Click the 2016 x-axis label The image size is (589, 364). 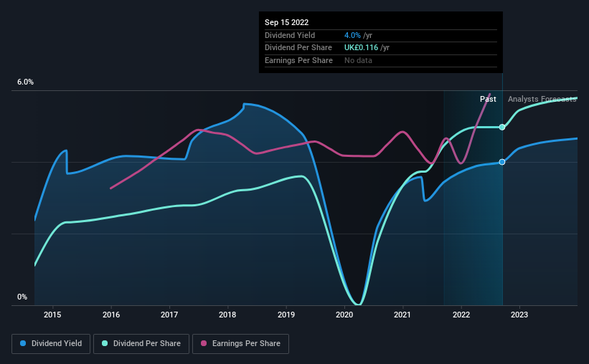[x=111, y=315]
